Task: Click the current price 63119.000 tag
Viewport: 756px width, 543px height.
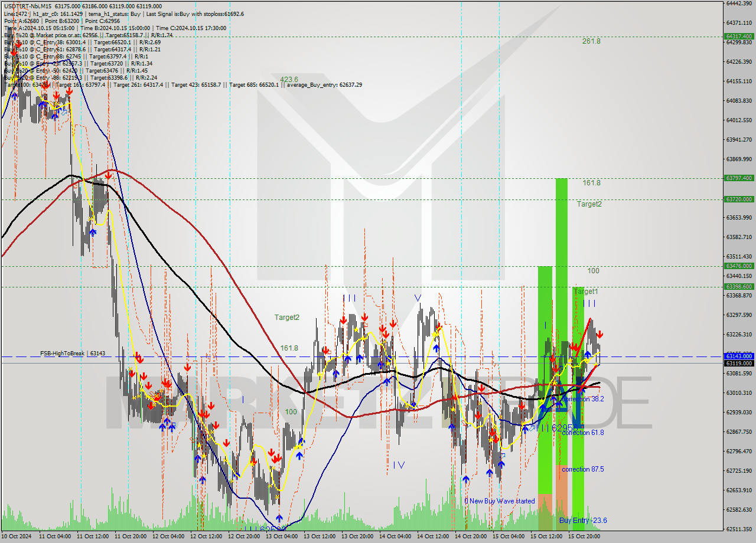Action: coord(738,364)
